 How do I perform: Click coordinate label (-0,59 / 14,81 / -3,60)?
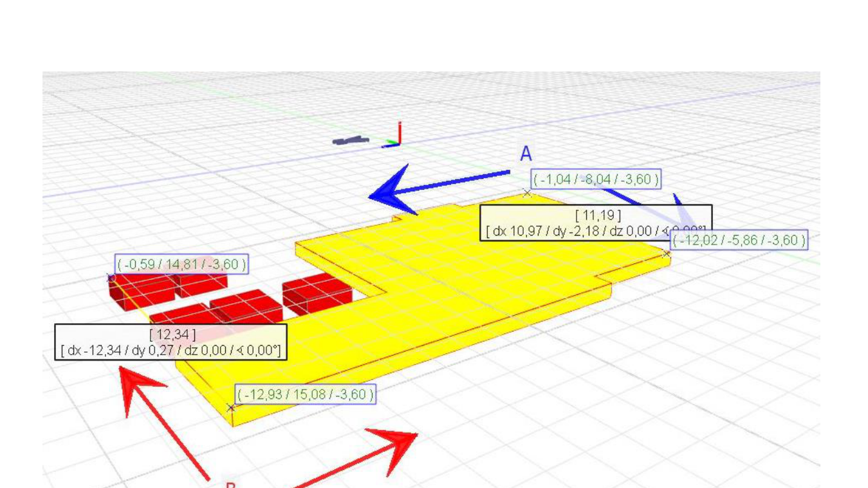pyautogui.click(x=181, y=264)
